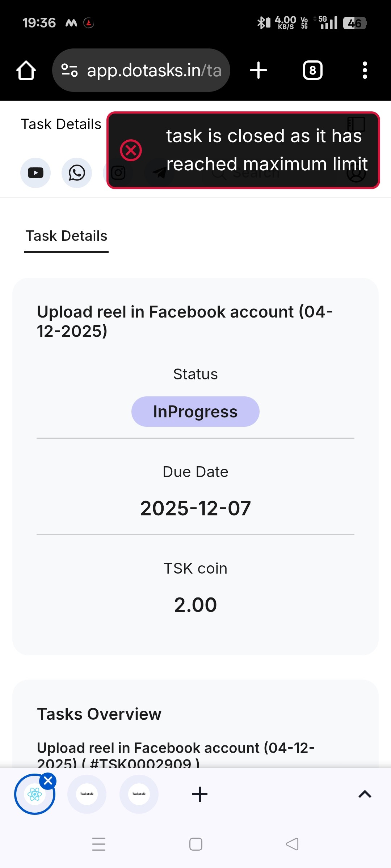Tap the site settings icon in address bar
This screenshot has width=391, height=868.
[x=69, y=70]
